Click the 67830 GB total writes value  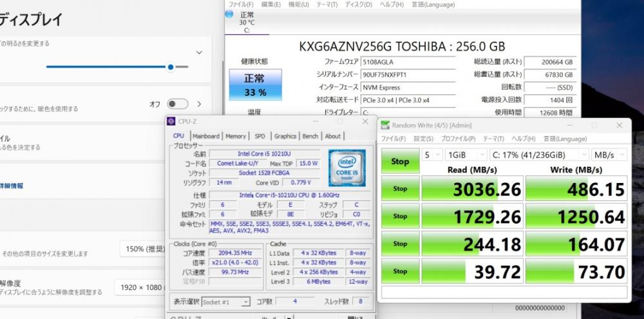551,75
